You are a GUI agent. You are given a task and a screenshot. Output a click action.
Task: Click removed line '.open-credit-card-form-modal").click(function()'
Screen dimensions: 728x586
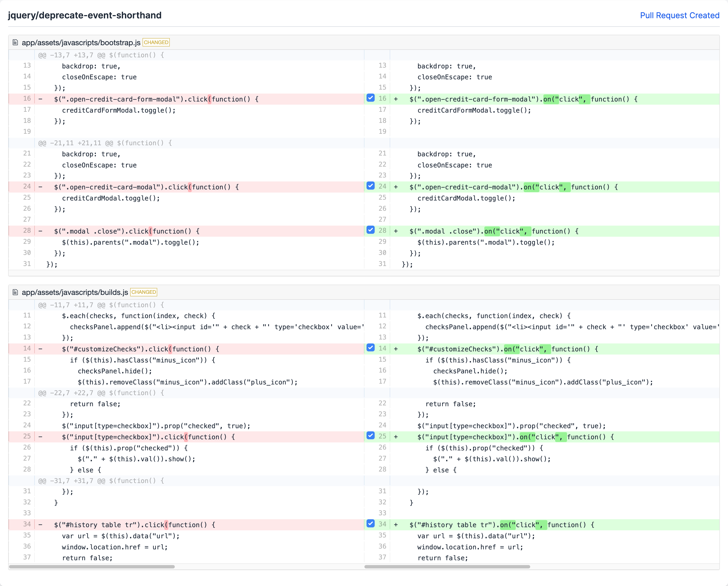[x=156, y=99]
